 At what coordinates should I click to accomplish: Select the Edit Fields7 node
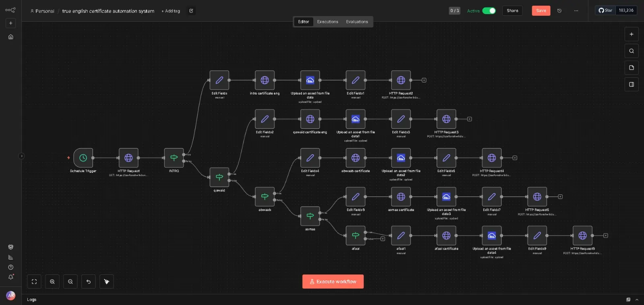coord(492,197)
